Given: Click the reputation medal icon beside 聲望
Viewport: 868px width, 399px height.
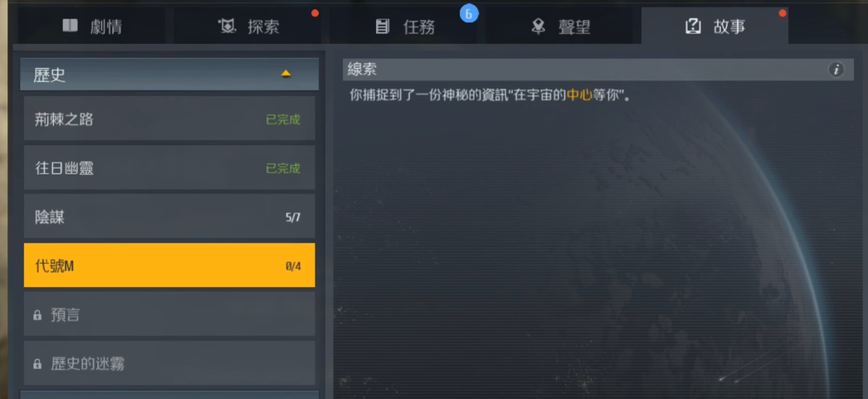Looking at the screenshot, I should 538,26.
